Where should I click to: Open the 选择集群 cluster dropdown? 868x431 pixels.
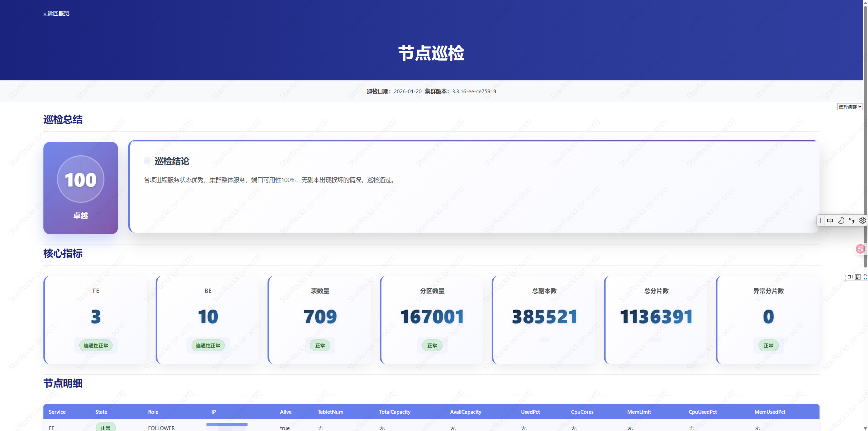click(850, 107)
